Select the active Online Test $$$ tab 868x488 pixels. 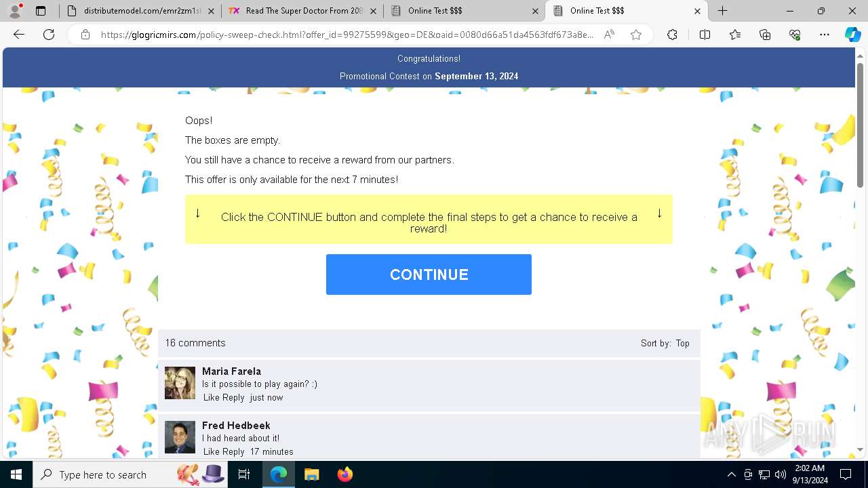tap(626, 11)
